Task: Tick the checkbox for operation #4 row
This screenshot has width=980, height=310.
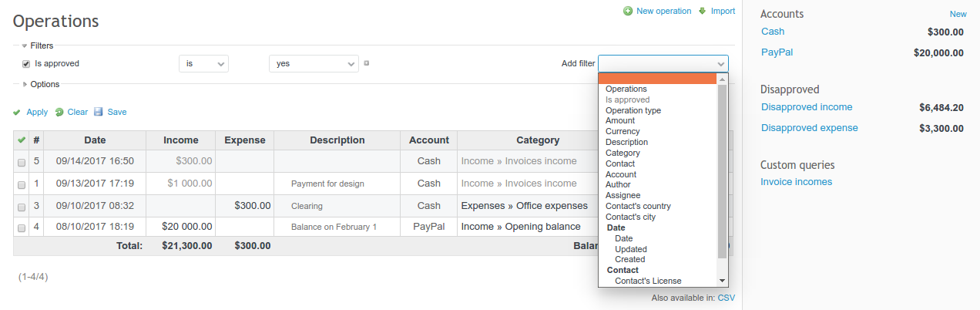Action: 22,227
